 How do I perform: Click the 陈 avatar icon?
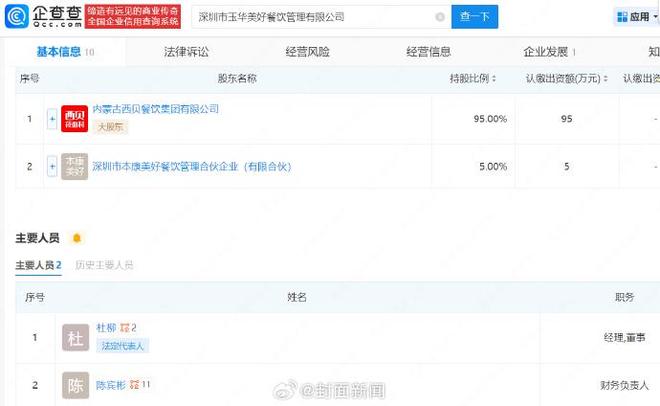75,385
